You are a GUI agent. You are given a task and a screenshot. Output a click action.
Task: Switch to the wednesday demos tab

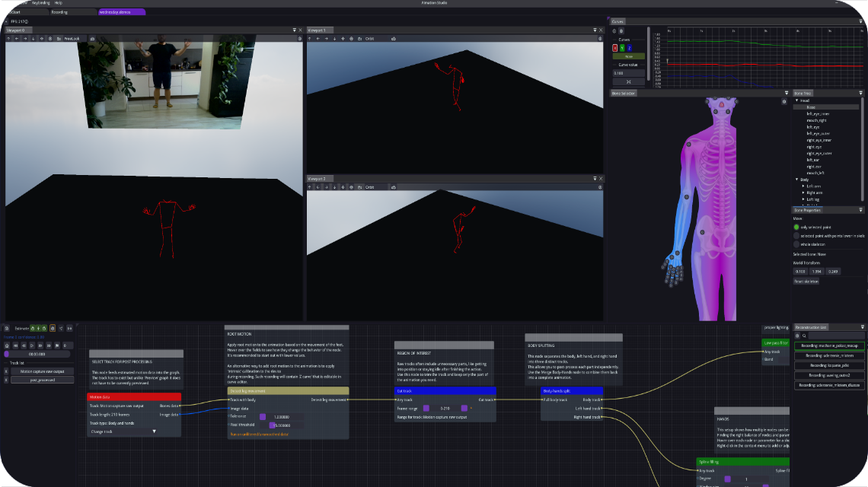[121, 12]
